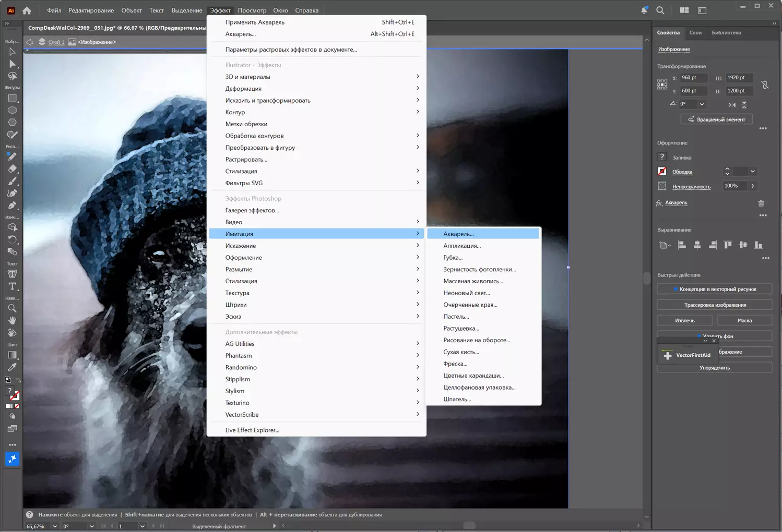Viewport: 782px width, 532px height.
Task: Toggle the constrain proportions link icon
Action: click(x=765, y=84)
